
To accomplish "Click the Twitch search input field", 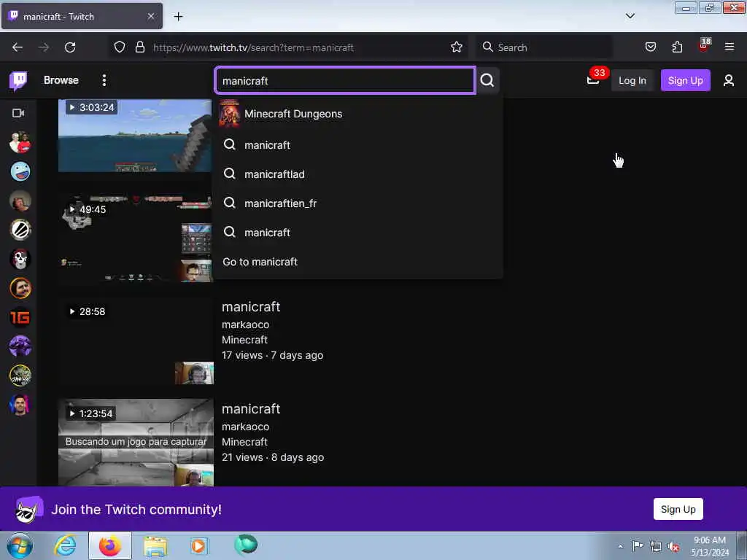I will (x=345, y=80).
